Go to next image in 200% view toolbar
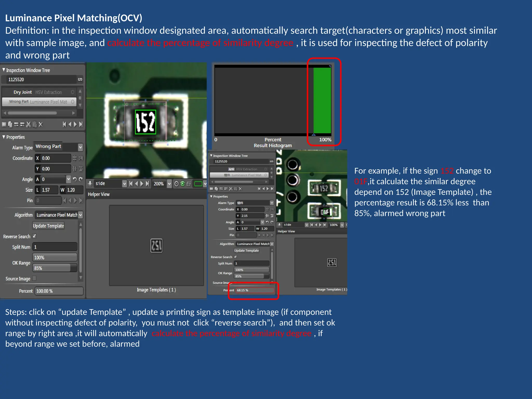The height and width of the screenshot is (399, 532). pyautogui.click(x=142, y=184)
